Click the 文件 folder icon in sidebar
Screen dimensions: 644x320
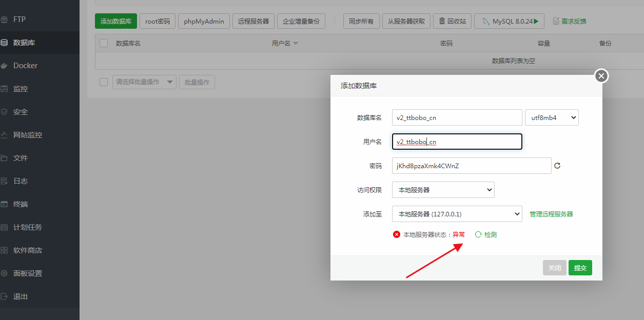(x=4, y=158)
